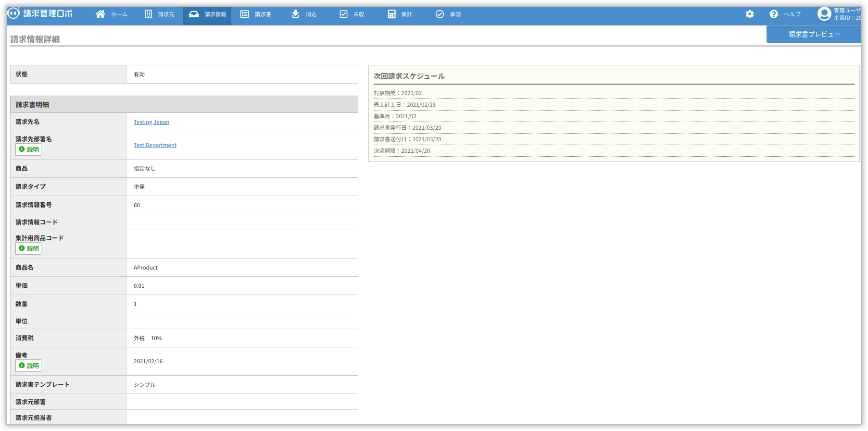The image size is (868, 431).
Task: Click the ヘルプ label
Action: [793, 14]
